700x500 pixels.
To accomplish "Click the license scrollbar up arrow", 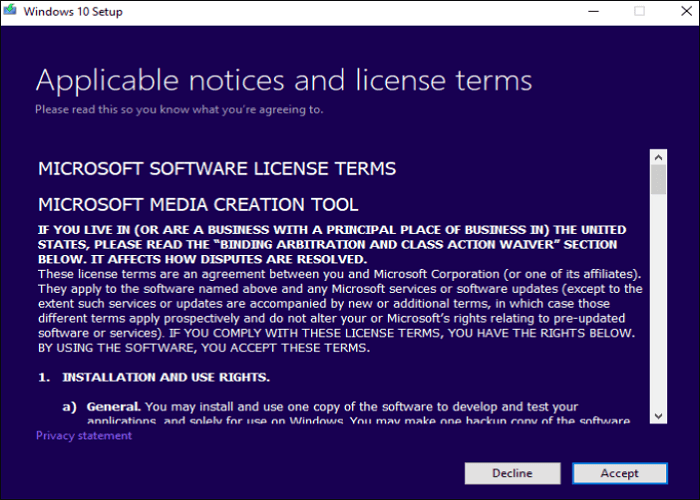I will tap(658, 157).
